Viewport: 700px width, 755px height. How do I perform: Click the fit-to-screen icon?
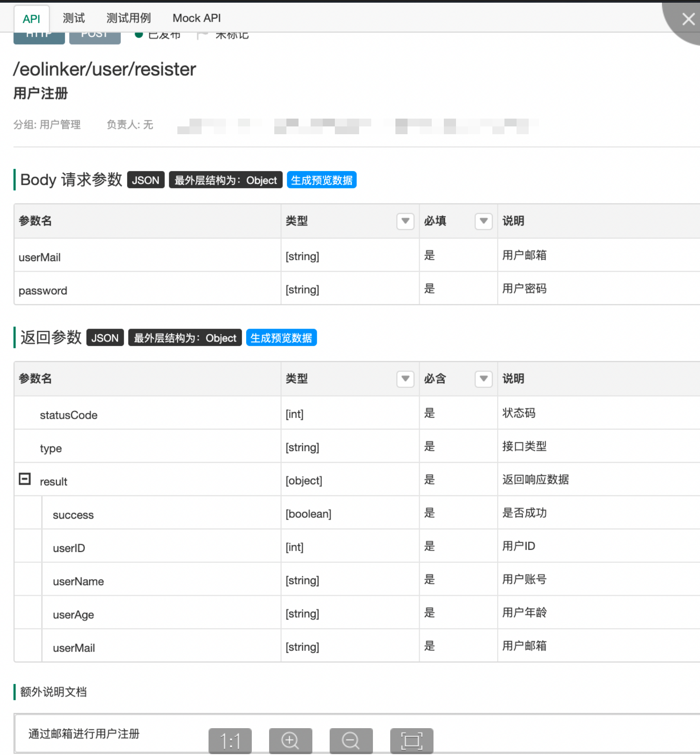click(x=411, y=741)
